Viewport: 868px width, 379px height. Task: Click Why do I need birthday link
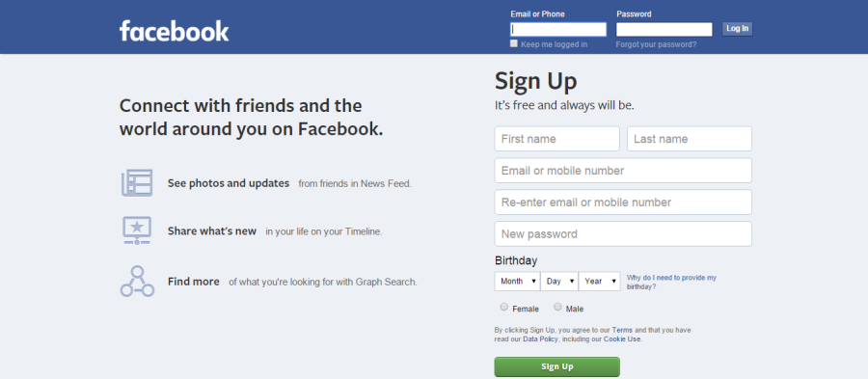[x=671, y=283]
